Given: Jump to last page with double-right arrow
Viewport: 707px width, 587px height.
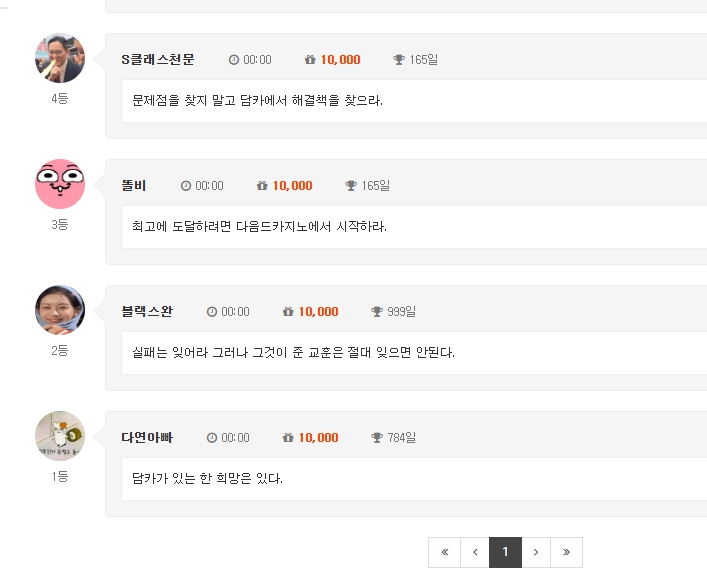Looking at the screenshot, I should pyautogui.click(x=566, y=552).
